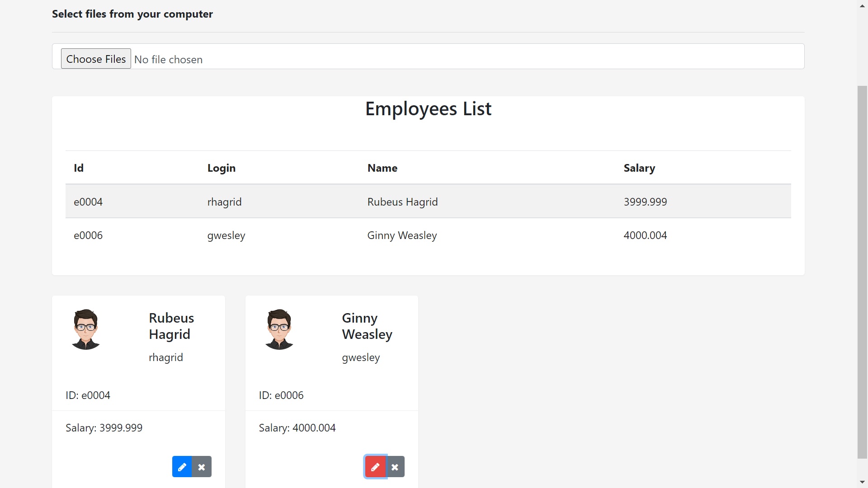This screenshot has width=868, height=488.
Task: Click Rubeus Hagrid's avatar picture
Action: click(x=85, y=329)
